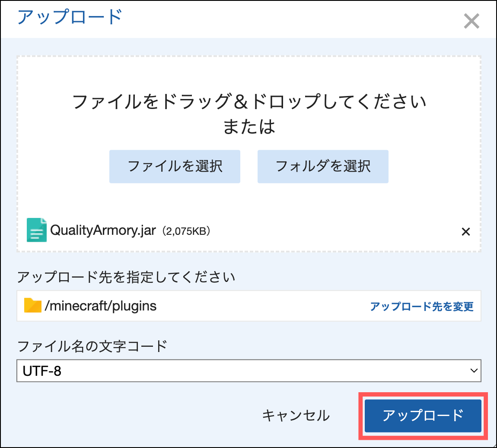Click the ファイル名の文字コード label
497x448 pixels.
[92, 346]
